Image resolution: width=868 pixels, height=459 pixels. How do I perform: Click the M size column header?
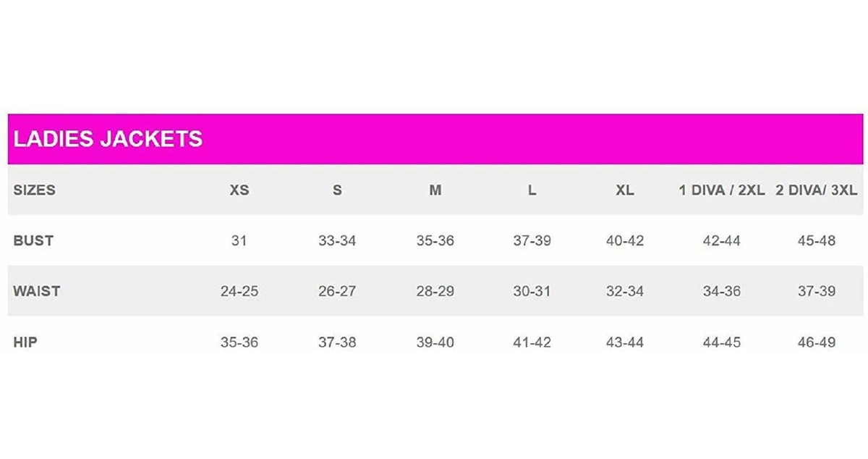pos(435,190)
